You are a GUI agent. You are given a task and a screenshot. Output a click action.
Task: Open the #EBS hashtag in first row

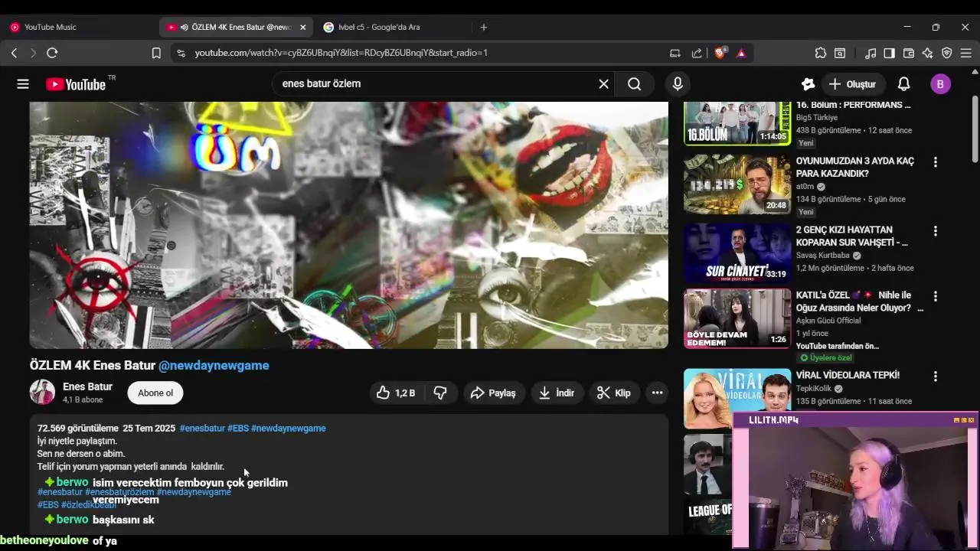238,428
